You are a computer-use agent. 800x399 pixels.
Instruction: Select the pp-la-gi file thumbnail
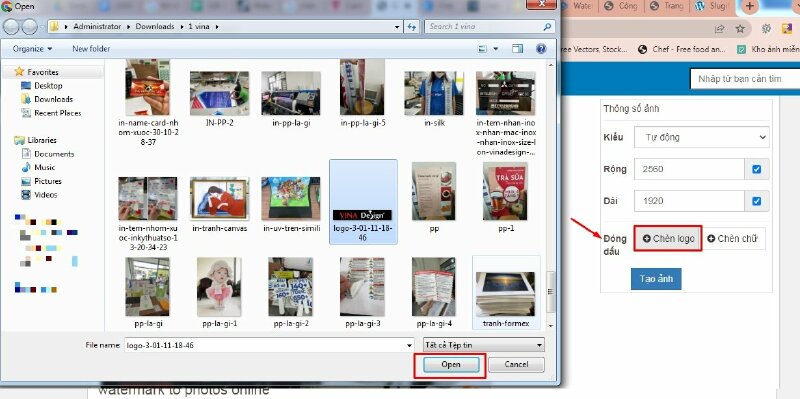click(x=147, y=287)
